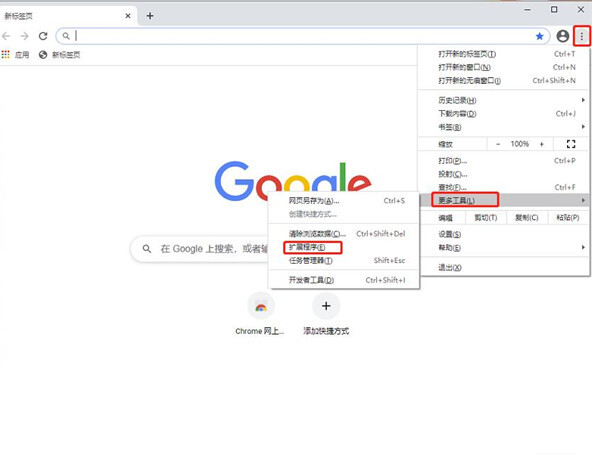The image size is (592, 455).
Task: Select 打开新的标签页(T) menu item
Action: (504, 54)
